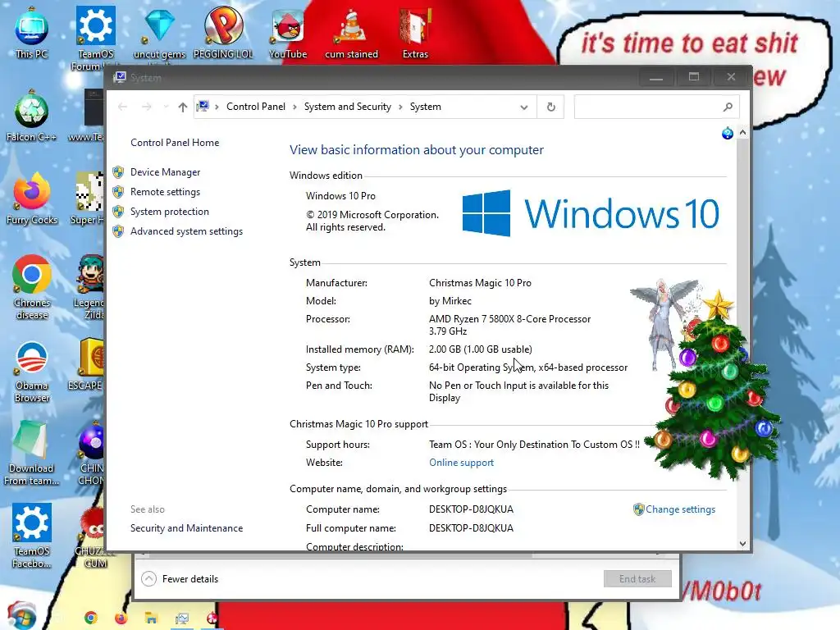Click the Back navigation arrow
The width and height of the screenshot is (840, 630).
123,107
